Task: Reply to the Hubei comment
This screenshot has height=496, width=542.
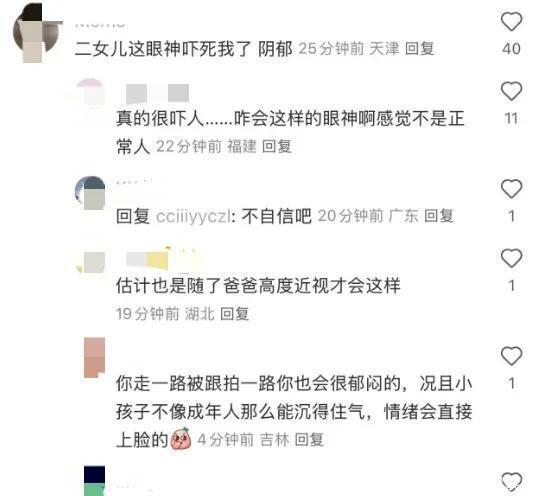Action: [235, 314]
